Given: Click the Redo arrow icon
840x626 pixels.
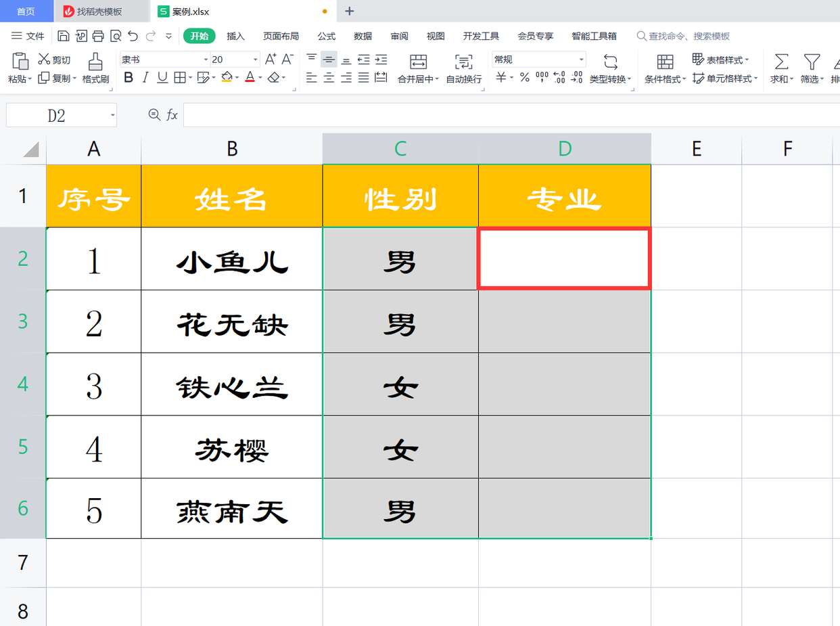Looking at the screenshot, I should click(150, 36).
